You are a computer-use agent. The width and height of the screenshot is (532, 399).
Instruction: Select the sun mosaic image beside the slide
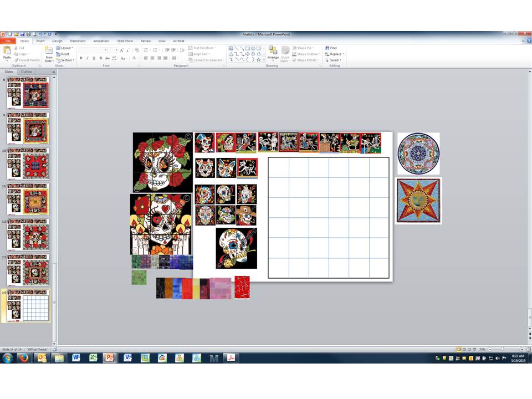point(418,201)
